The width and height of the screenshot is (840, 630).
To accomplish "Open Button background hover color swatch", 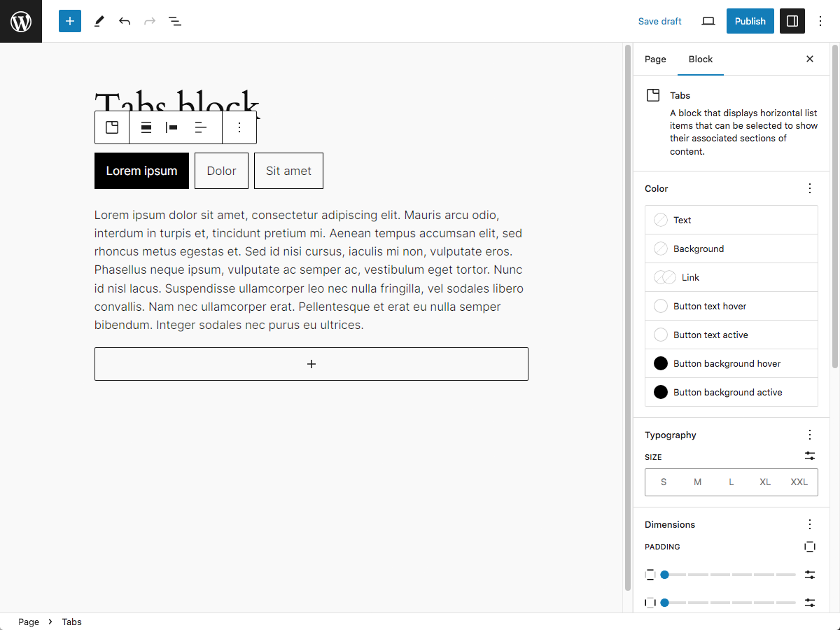I will pyautogui.click(x=731, y=363).
